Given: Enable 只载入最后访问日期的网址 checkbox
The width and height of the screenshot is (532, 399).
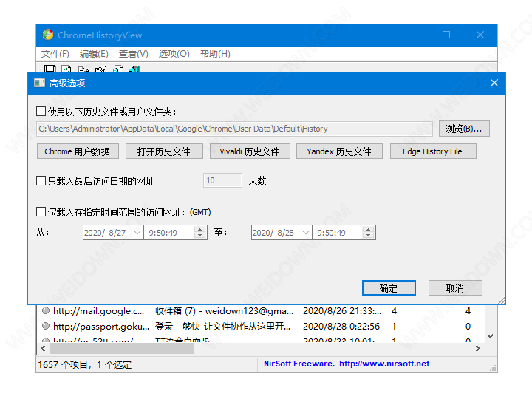Looking at the screenshot, I should 41,180.
